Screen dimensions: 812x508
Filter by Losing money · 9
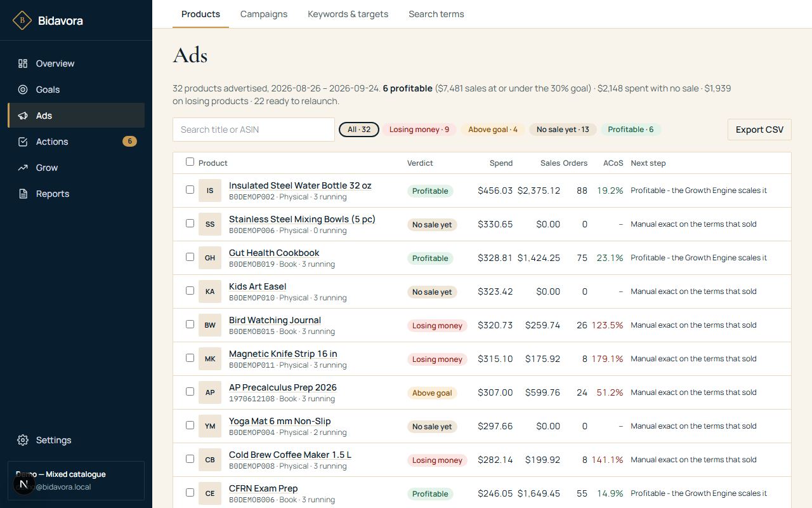[x=419, y=130]
